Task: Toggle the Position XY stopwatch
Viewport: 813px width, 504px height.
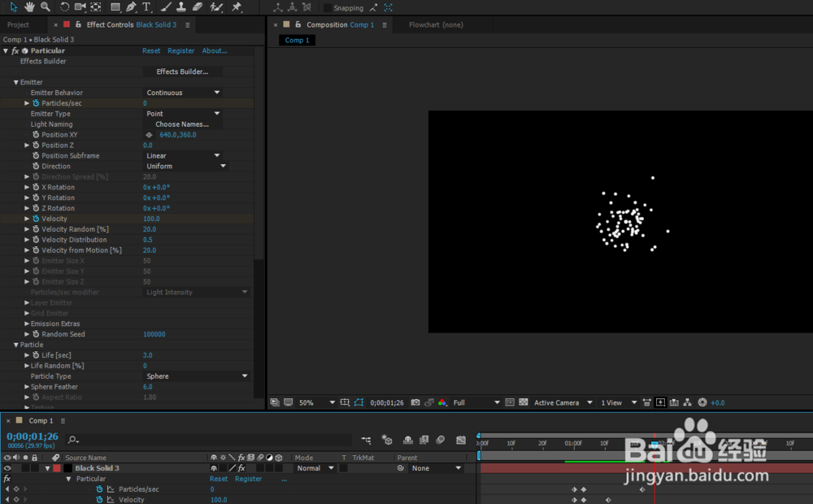Action: (x=36, y=135)
